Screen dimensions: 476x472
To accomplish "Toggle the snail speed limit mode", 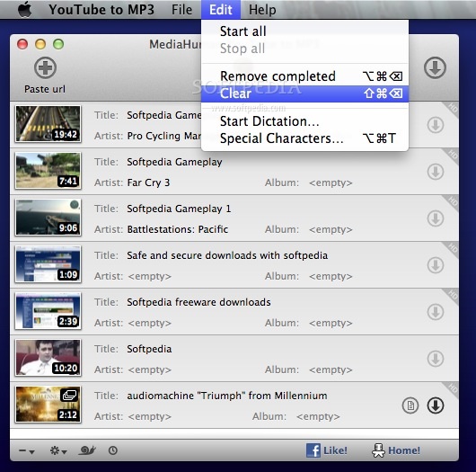I will [x=87, y=450].
